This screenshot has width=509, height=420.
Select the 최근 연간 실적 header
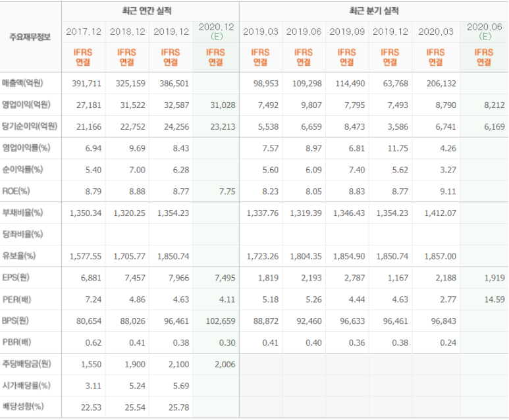tap(147, 11)
